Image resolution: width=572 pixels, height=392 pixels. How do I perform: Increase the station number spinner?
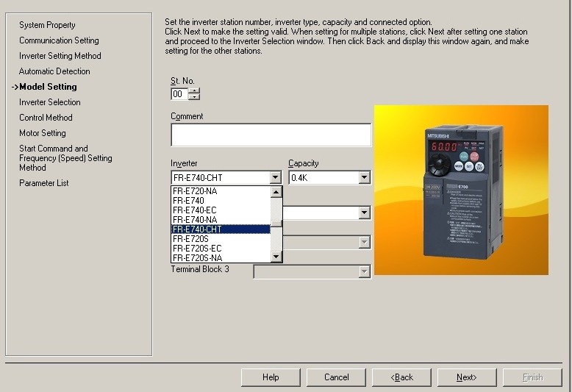(x=194, y=91)
